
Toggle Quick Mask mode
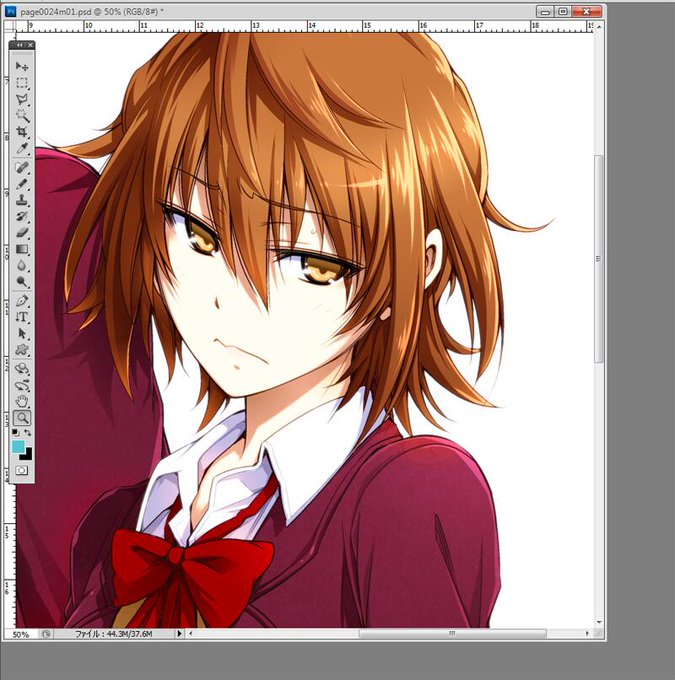(22, 470)
